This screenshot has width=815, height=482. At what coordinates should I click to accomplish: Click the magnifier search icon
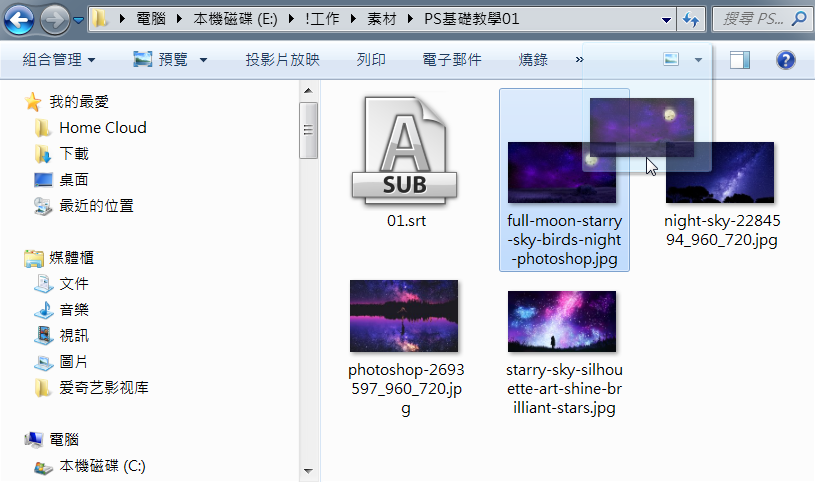pyautogui.click(x=799, y=19)
